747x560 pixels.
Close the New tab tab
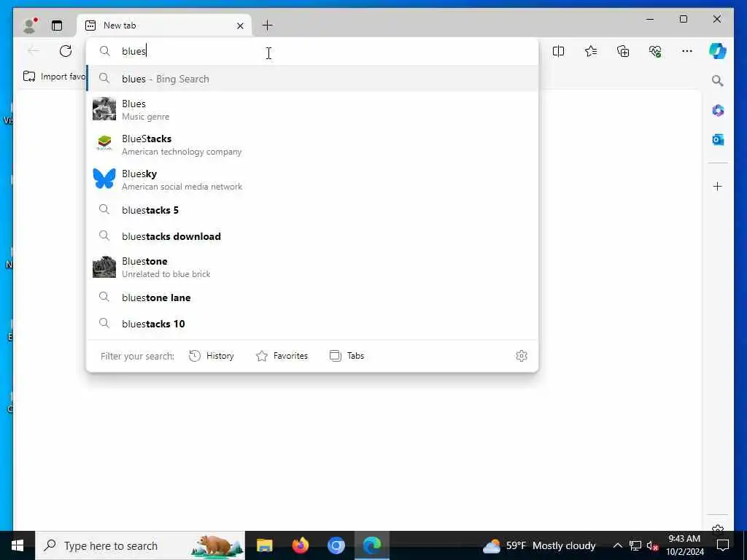(240, 26)
